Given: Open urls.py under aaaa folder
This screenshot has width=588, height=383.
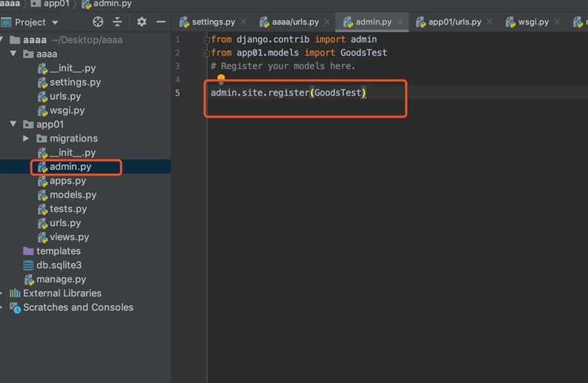Looking at the screenshot, I should 65,96.
